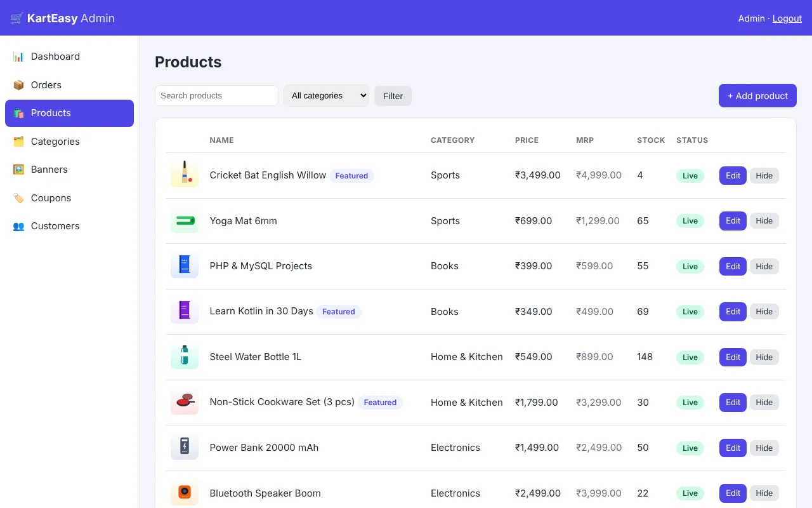Screen dimensions: 812x508
Task: Click the Featured badge on Learn Kotlin
Action: 339,312
